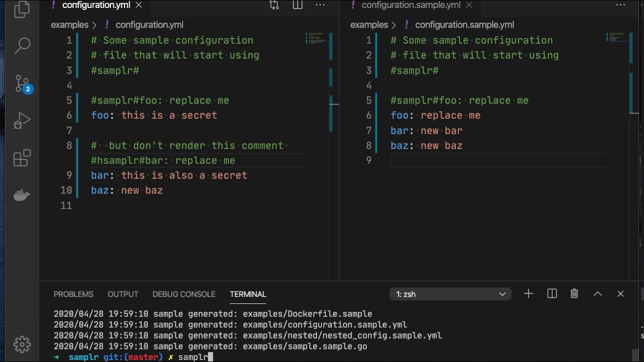Click line number 11 in left editor
The width and height of the screenshot is (644, 362).
66,206
